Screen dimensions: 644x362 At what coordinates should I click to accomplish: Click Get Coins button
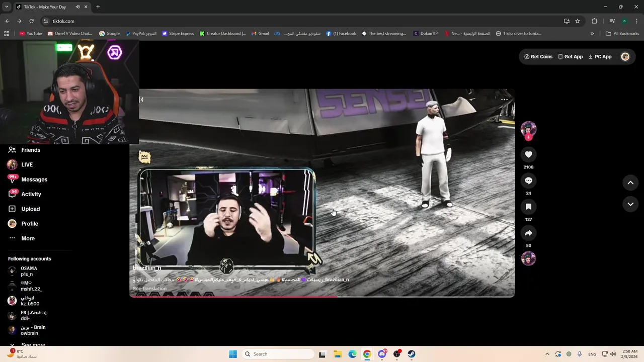tap(538, 57)
